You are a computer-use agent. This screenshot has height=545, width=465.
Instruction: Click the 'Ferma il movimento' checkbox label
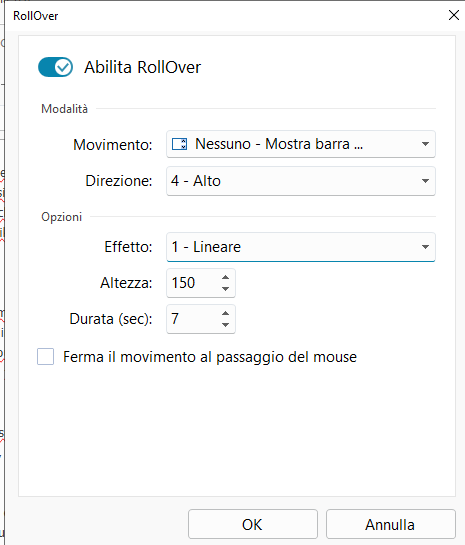tap(210, 357)
